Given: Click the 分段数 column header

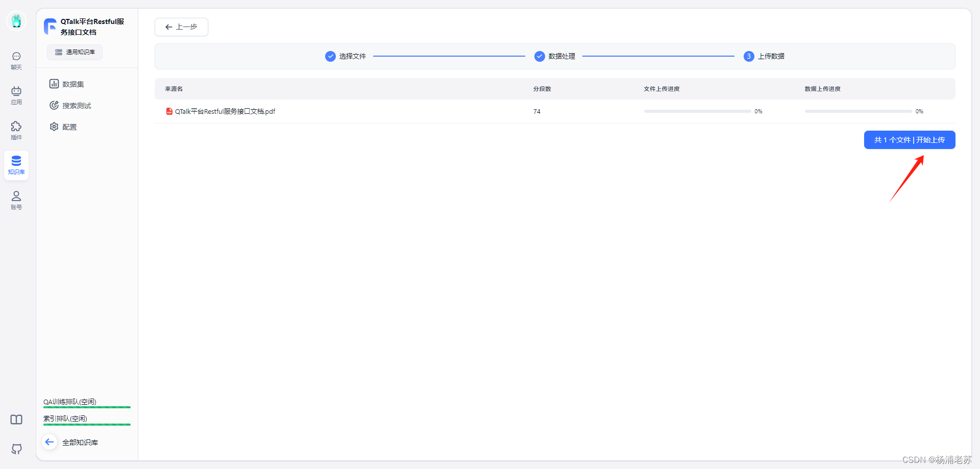Looking at the screenshot, I should tap(542, 89).
